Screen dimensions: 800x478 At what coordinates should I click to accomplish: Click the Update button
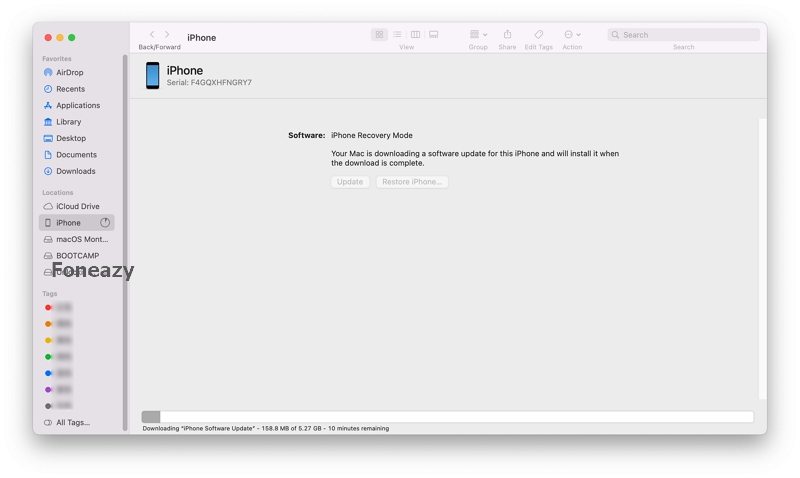(350, 182)
